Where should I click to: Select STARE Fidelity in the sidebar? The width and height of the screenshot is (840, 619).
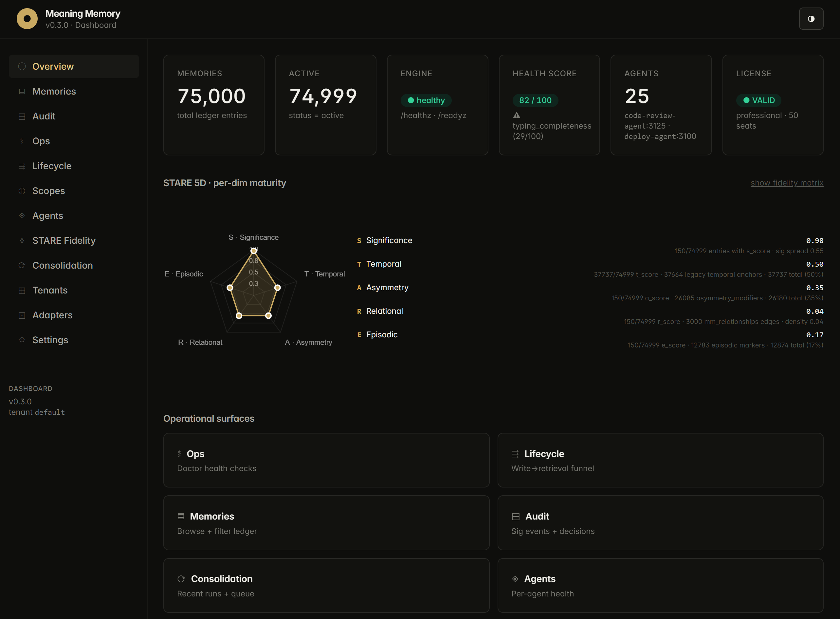click(74, 240)
